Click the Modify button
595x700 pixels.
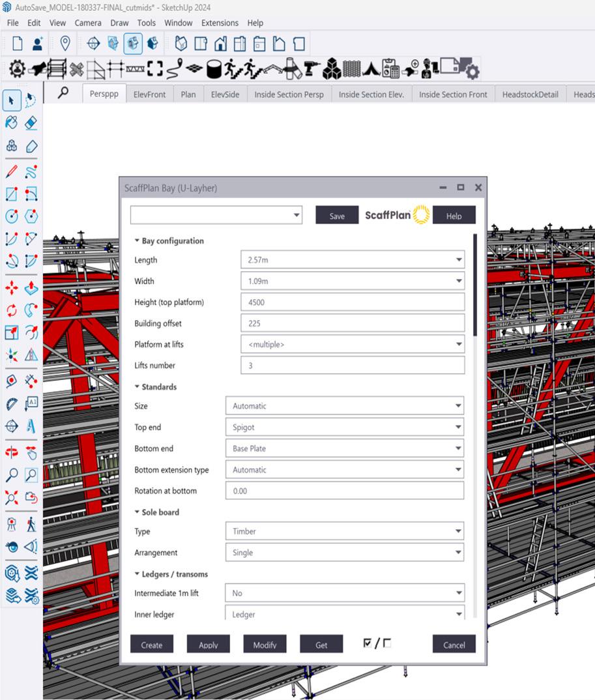tap(265, 644)
